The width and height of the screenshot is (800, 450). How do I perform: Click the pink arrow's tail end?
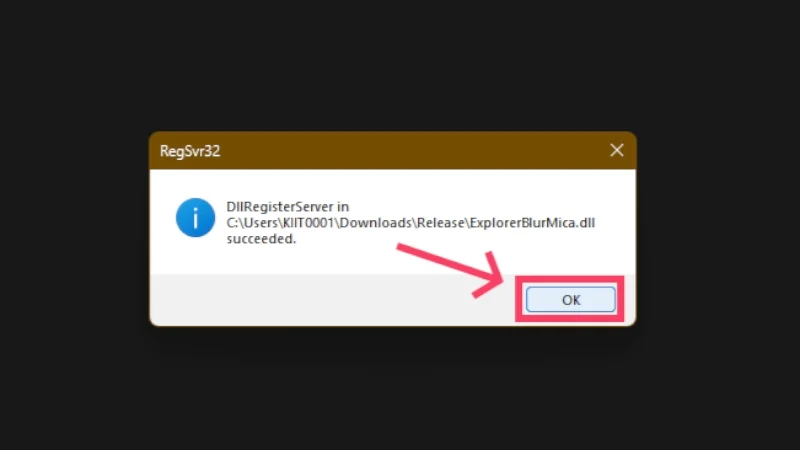coord(403,248)
